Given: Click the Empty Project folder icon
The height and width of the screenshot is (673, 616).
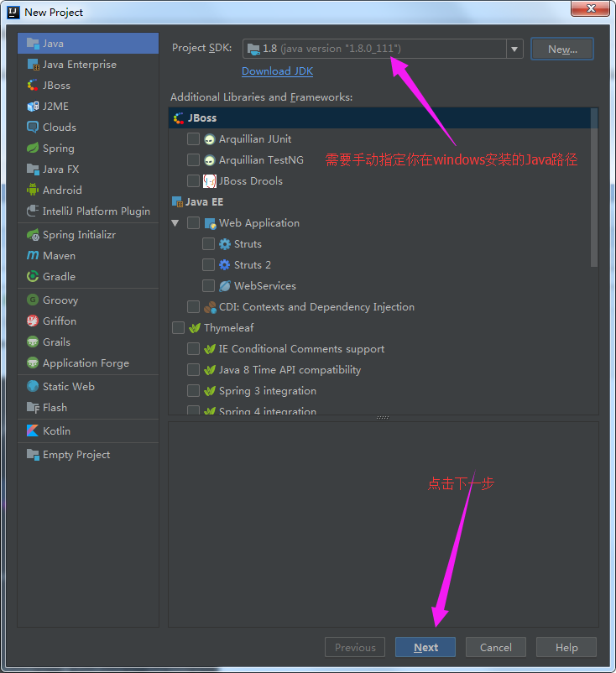Looking at the screenshot, I should 33,455.
